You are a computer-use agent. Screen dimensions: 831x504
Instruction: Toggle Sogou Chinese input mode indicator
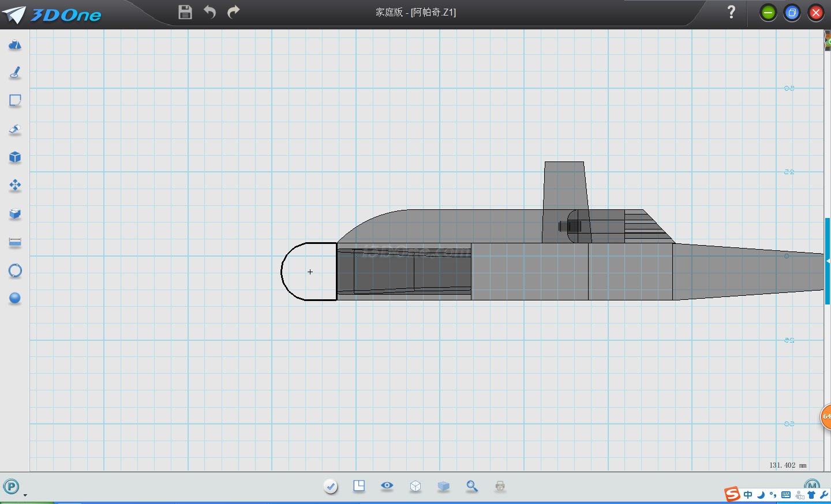(748, 495)
